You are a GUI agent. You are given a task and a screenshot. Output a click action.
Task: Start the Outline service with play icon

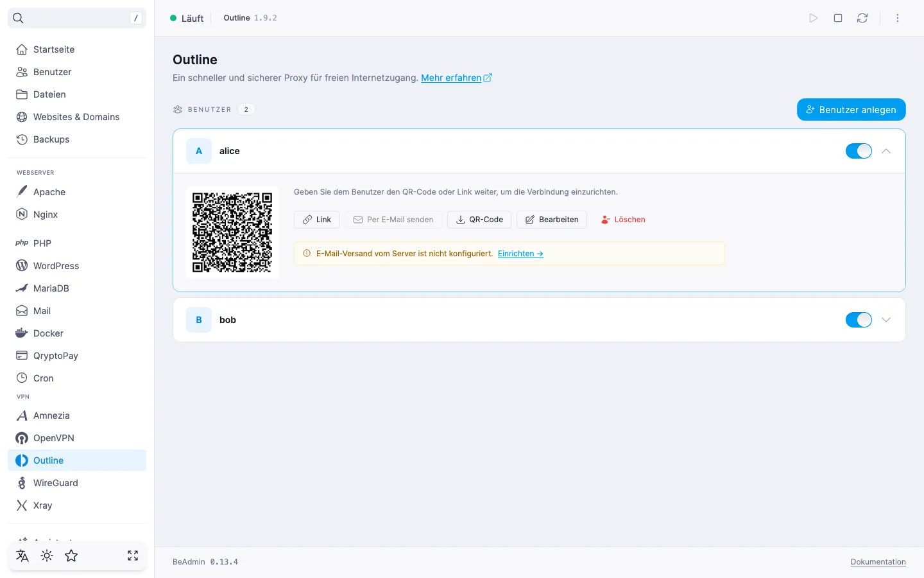(814, 18)
